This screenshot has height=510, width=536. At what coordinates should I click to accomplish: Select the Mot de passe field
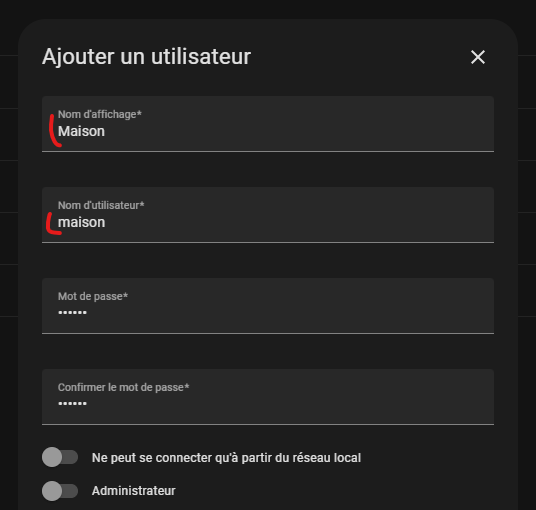click(x=268, y=306)
